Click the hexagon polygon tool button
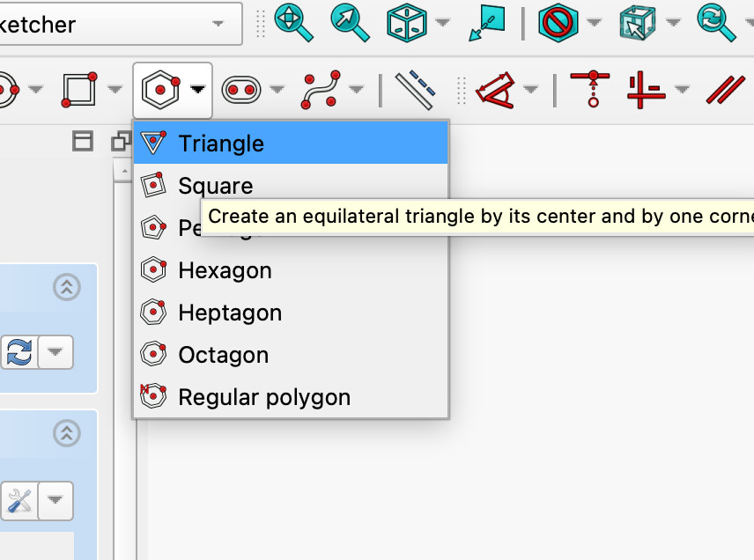Screen dimensions: 754x560 coord(161,90)
